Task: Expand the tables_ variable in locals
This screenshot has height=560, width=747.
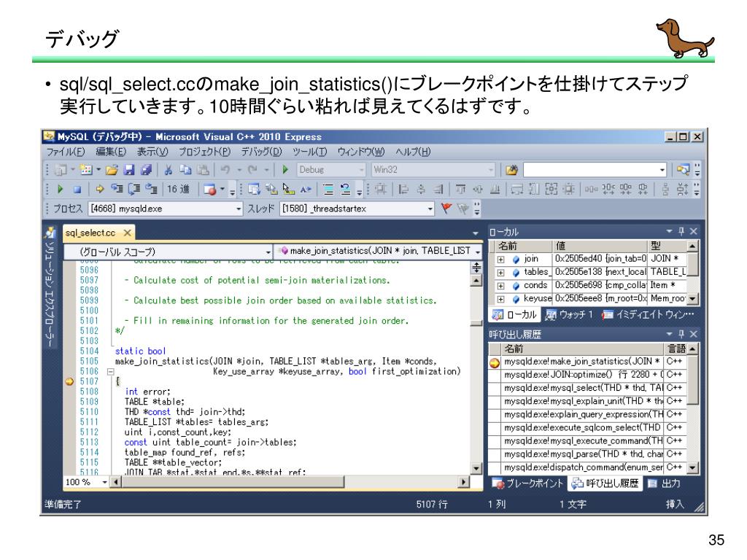Action: [x=500, y=273]
